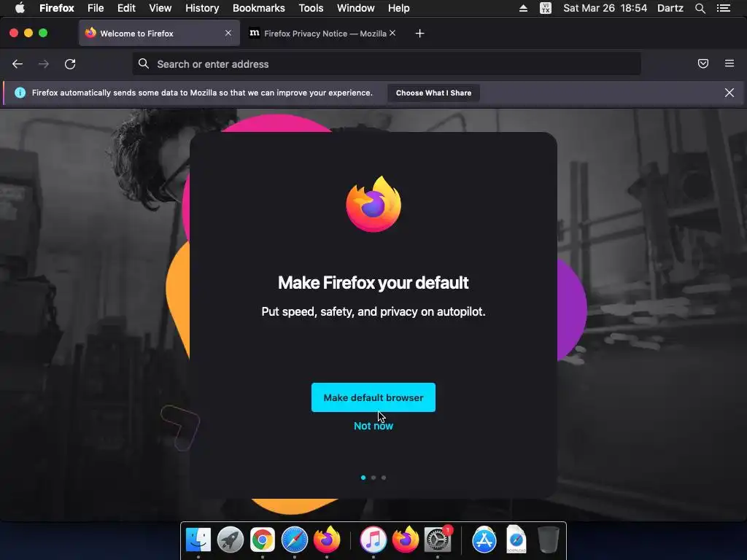Focus the Search or enter address field
This screenshot has width=747, height=560.
(x=387, y=64)
